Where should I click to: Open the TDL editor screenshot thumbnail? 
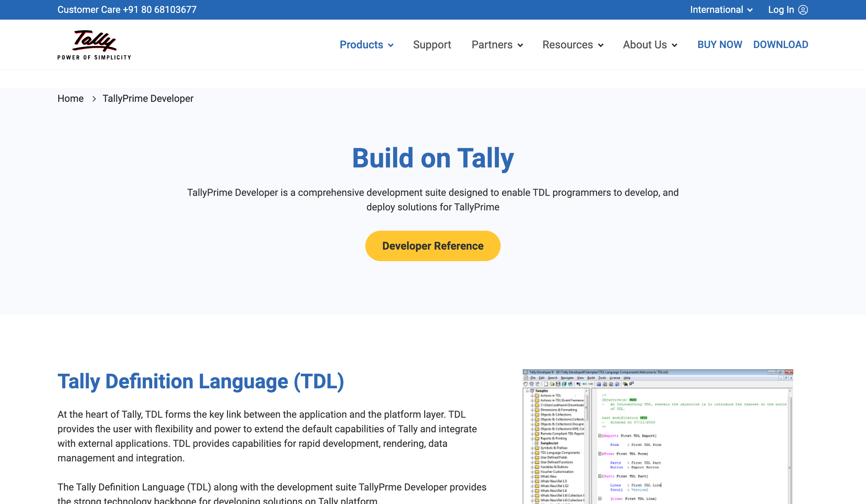tap(658, 436)
